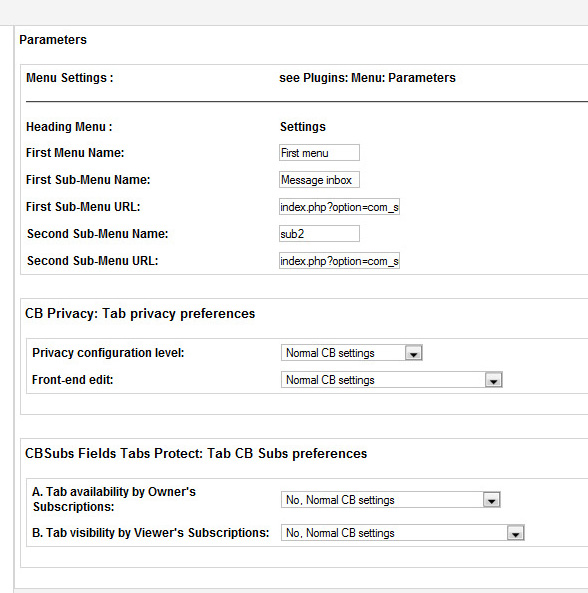This screenshot has width=588, height=593.
Task: Click the 'Front-end edit:' label
Action: [73, 380]
